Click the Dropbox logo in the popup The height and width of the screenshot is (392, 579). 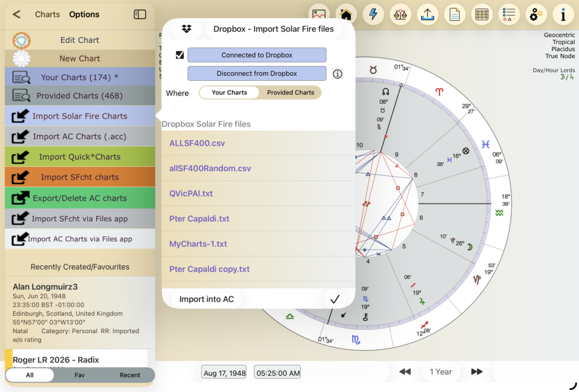coord(186,28)
